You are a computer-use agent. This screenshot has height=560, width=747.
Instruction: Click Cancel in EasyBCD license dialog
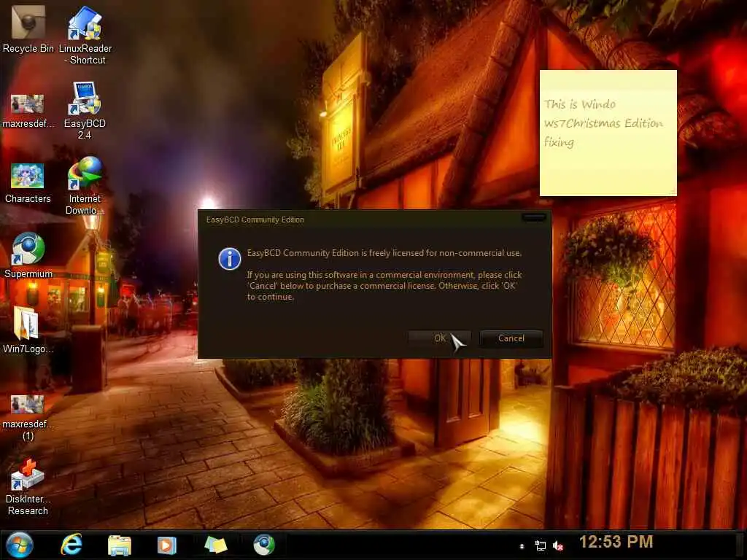511,338
